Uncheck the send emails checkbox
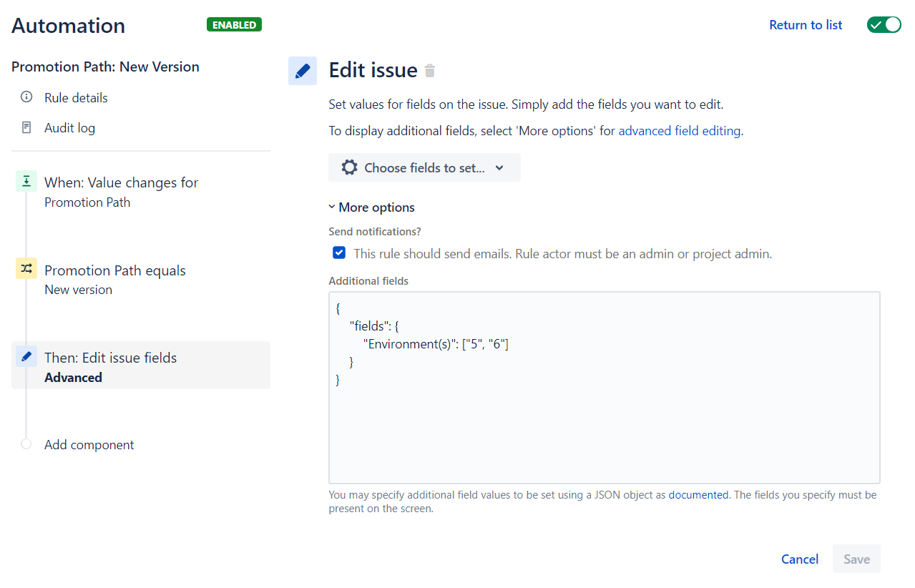The width and height of the screenshot is (915, 588). click(x=339, y=253)
